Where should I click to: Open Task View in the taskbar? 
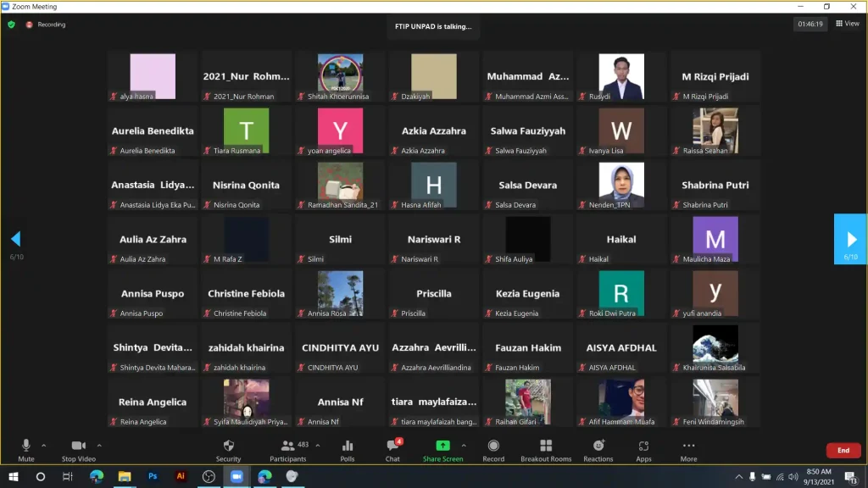(x=68, y=476)
